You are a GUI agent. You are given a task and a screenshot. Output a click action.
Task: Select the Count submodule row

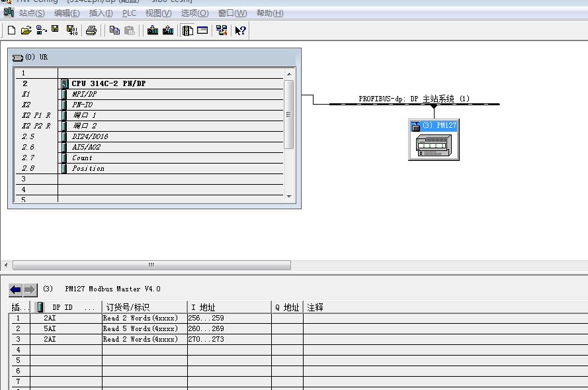149,158
